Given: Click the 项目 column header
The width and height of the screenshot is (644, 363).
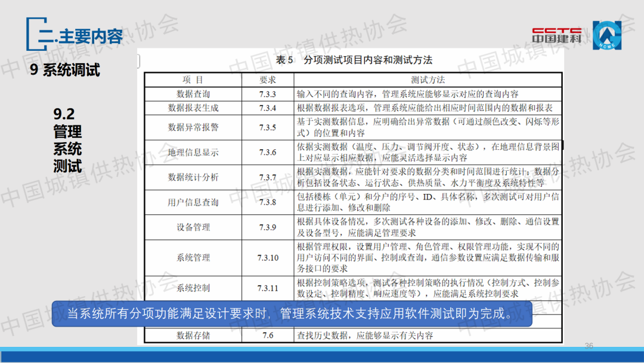Looking at the screenshot, I should coord(193,79).
